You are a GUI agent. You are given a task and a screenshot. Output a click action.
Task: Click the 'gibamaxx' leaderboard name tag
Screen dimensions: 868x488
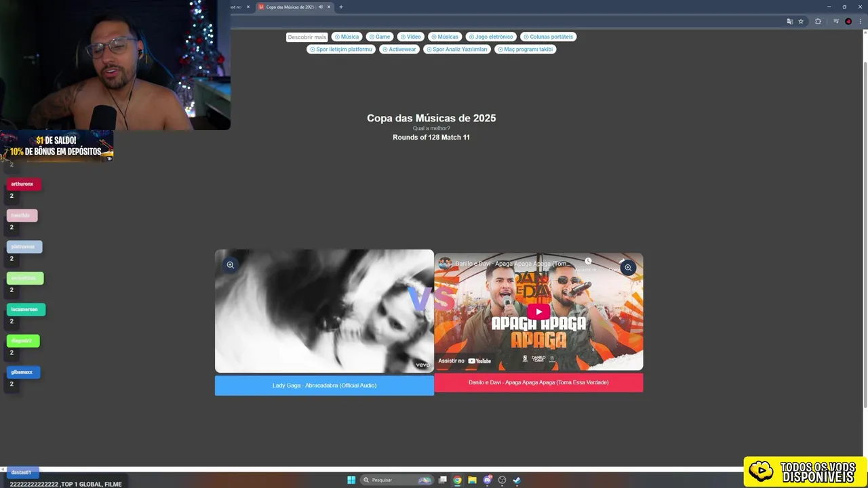click(x=23, y=372)
